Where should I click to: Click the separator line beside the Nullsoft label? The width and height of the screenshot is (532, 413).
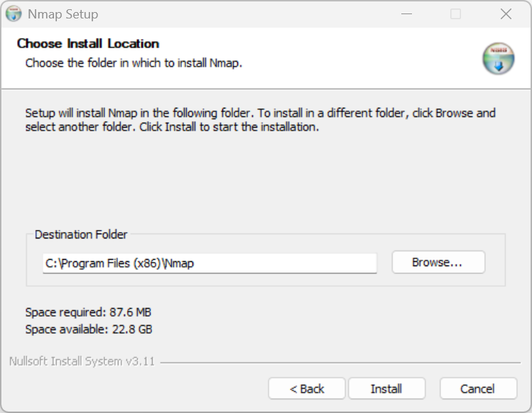(341, 363)
